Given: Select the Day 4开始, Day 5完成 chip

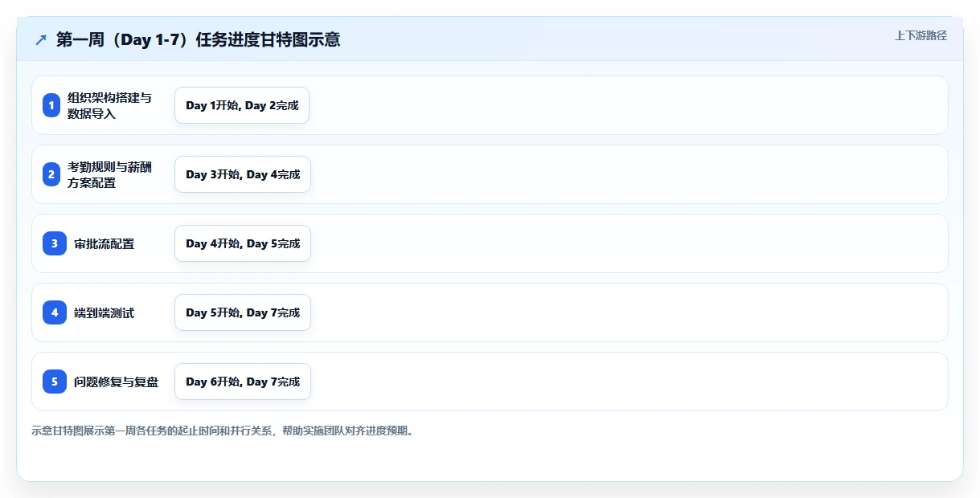Looking at the screenshot, I should [243, 243].
